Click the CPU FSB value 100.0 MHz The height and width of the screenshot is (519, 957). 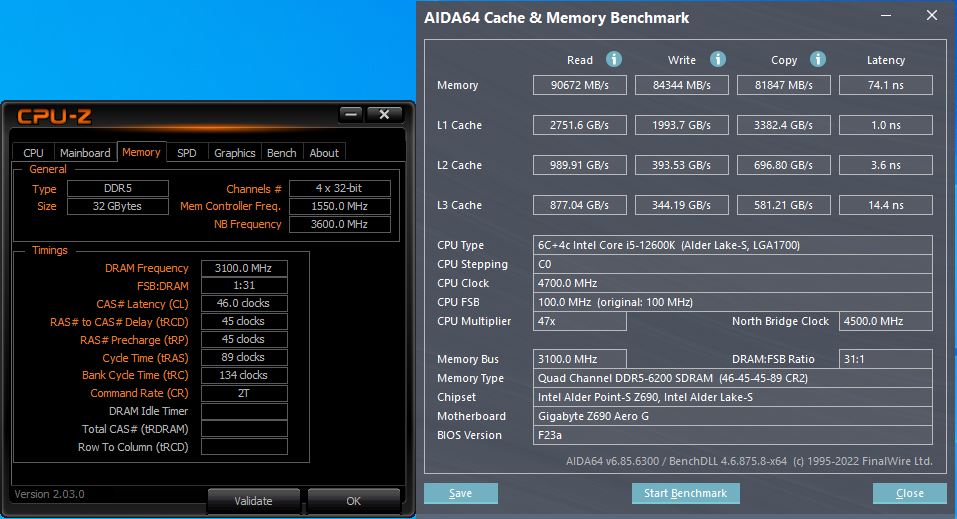[732, 302]
